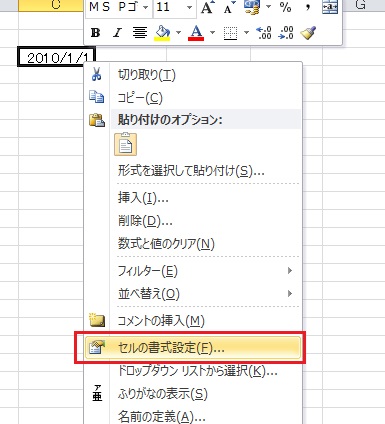
Task: Decrease decimal places
Action: [x=286, y=33]
